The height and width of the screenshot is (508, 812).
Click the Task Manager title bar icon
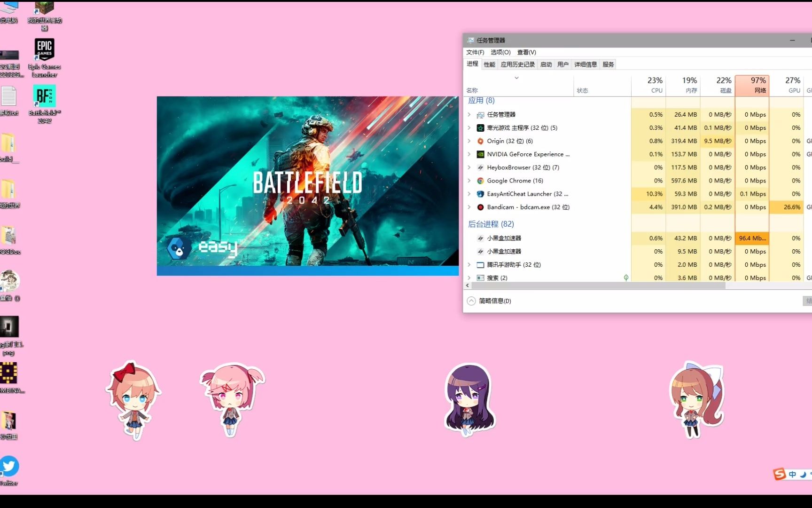click(470, 40)
